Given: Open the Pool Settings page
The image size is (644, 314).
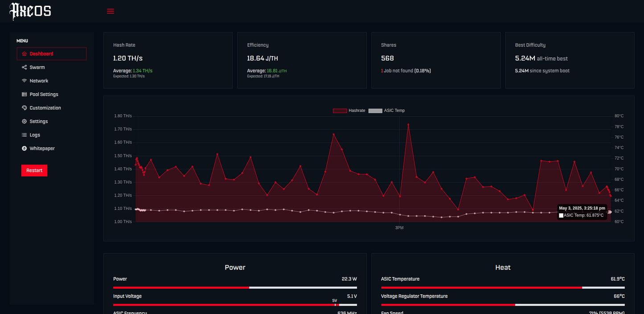Looking at the screenshot, I should (44, 94).
